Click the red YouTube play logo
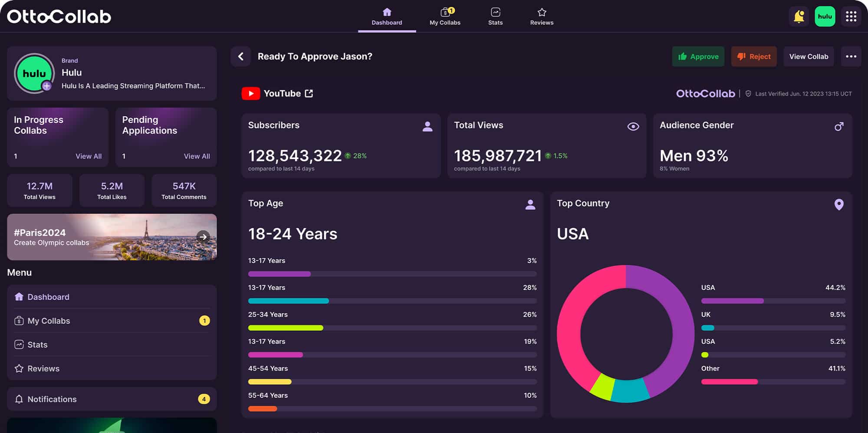868x433 pixels. pyautogui.click(x=251, y=93)
